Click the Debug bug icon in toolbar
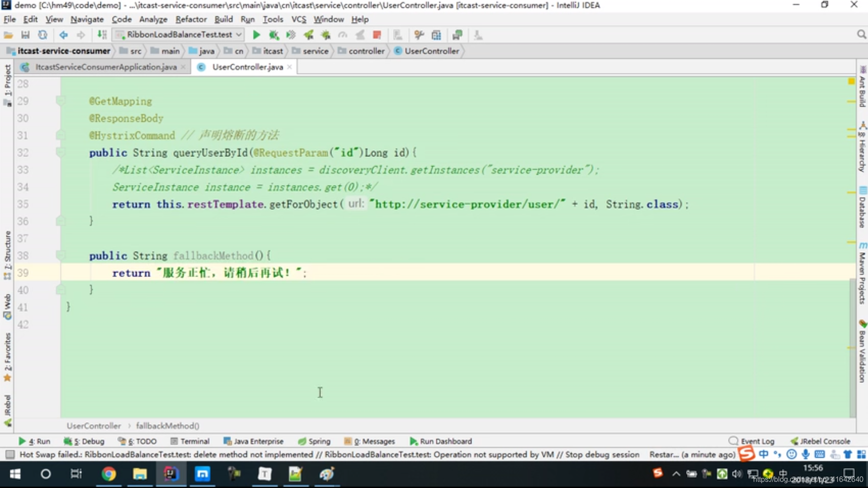 pos(274,35)
